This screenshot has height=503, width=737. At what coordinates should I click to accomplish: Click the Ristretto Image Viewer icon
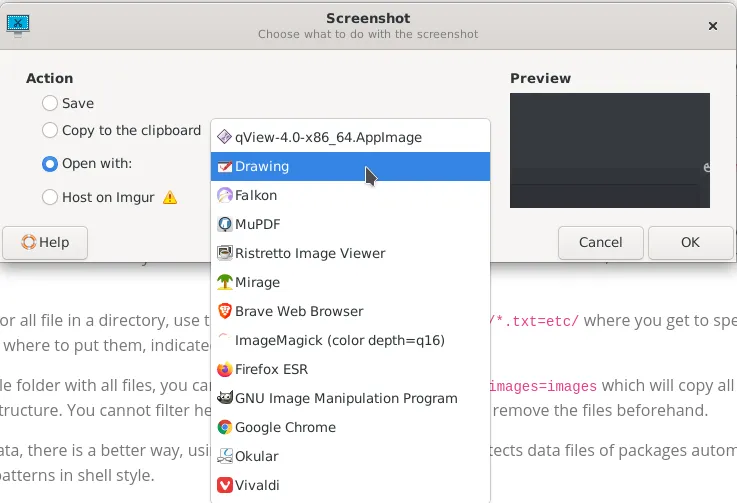224,253
